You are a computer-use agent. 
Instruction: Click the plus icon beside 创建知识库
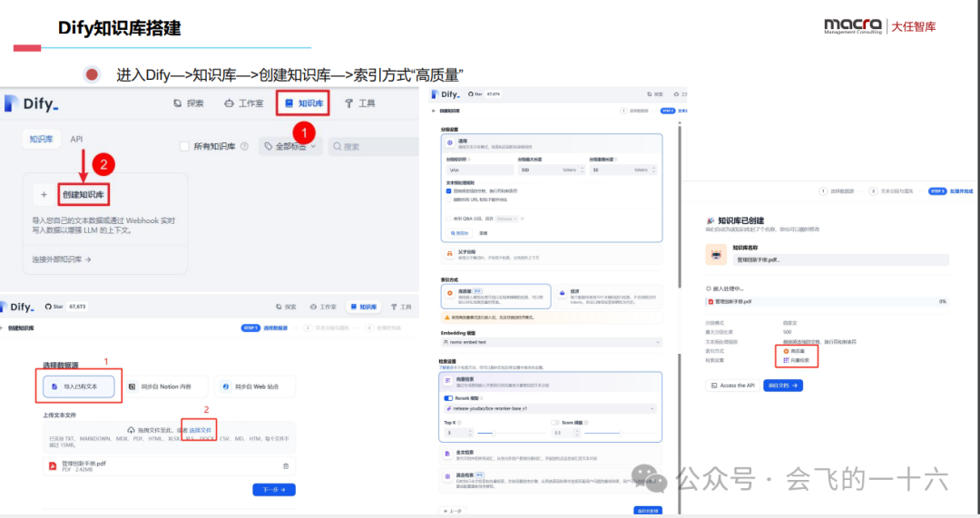pos(44,195)
